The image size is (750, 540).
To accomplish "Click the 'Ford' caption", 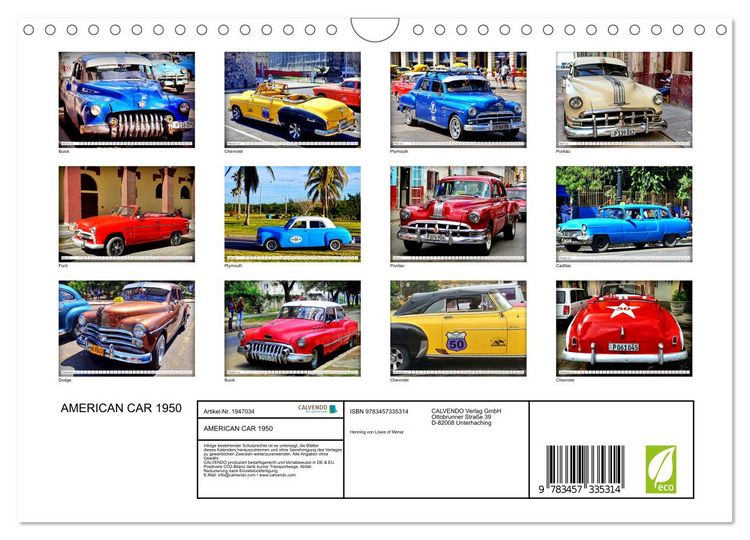I will click(x=63, y=265).
